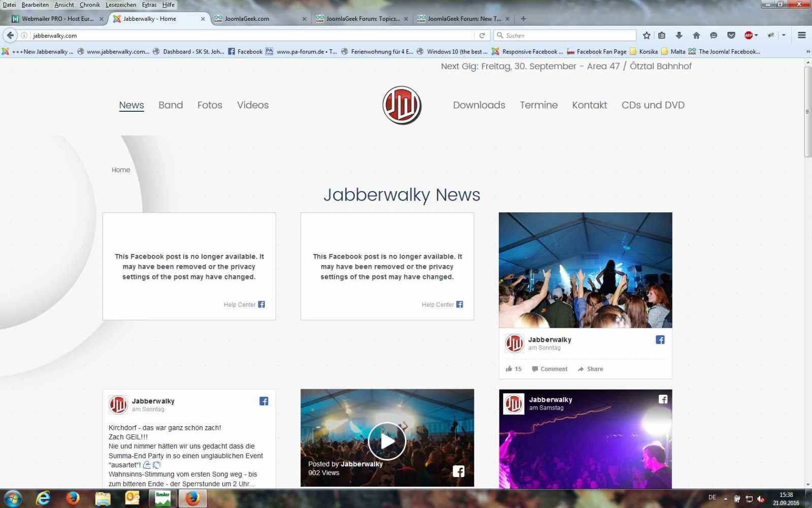Reload the jabberwalky.com page
Image resolution: width=812 pixels, height=508 pixels.
482,36
